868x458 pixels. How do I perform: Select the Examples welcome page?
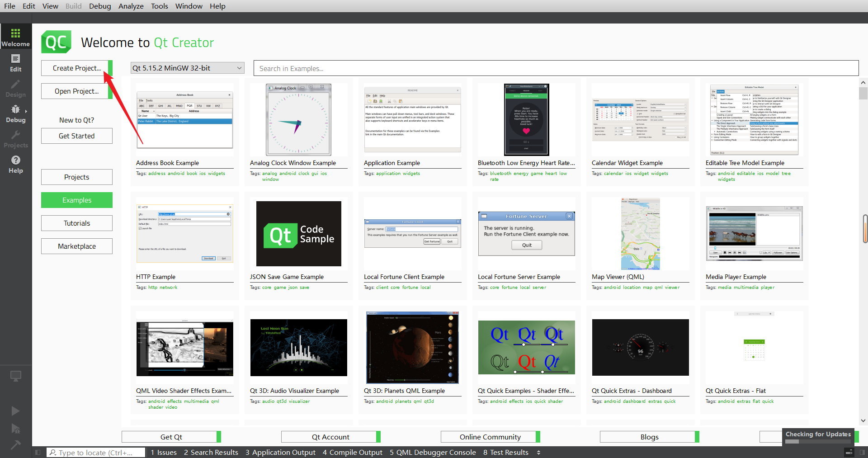click(x=77, y=200)
